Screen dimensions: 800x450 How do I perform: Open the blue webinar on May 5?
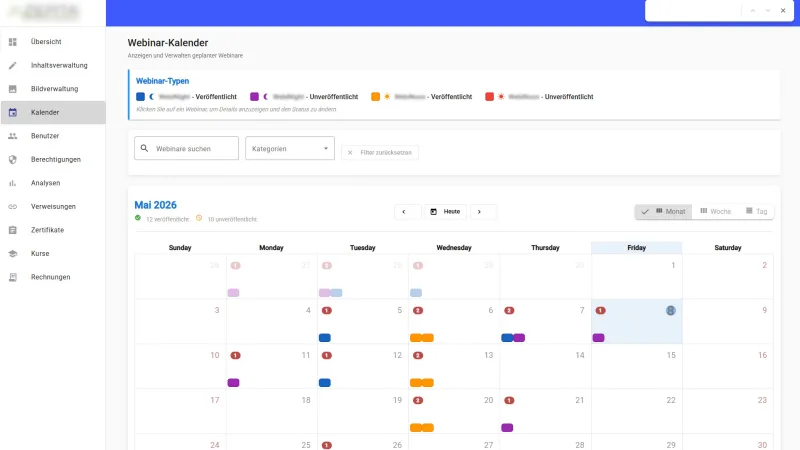pos(324,338)
